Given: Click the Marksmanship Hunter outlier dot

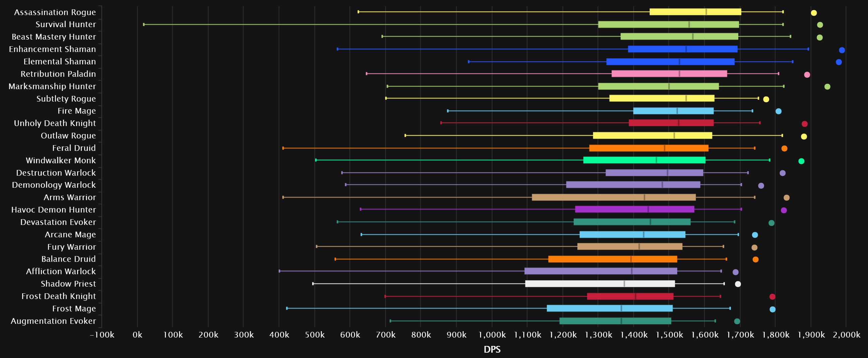Looking at the screenshot, I should (827, 87).
